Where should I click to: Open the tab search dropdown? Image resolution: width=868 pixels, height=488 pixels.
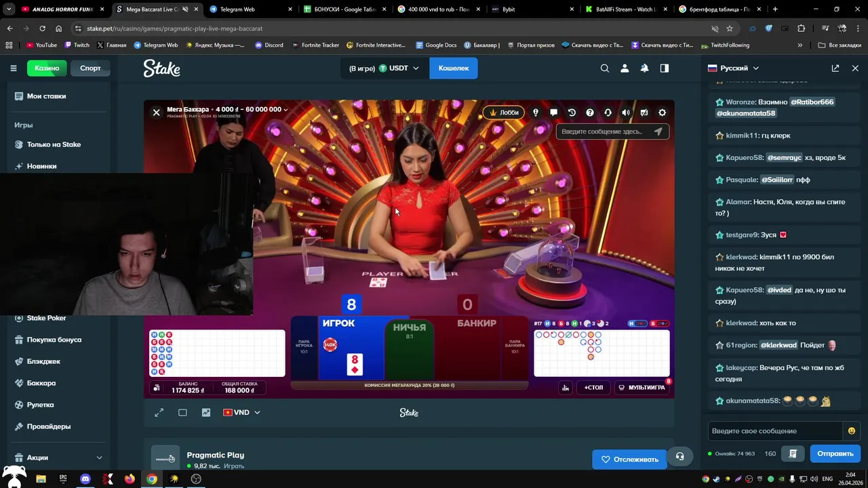[9, 9]
